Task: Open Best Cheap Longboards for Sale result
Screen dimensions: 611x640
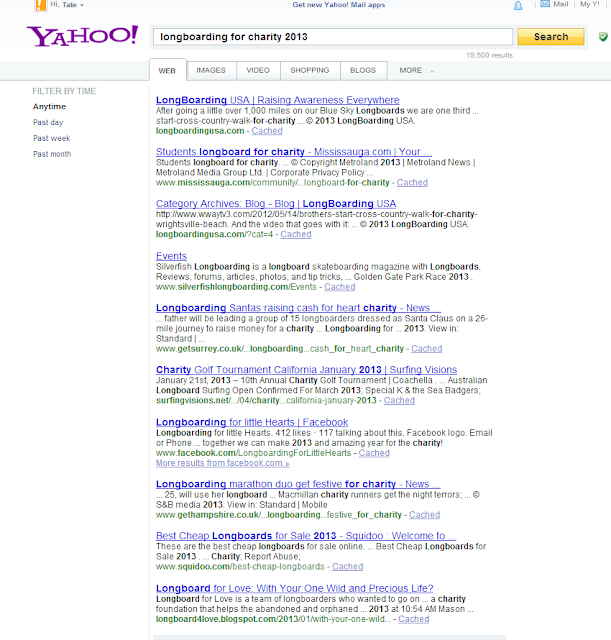Action: 306,536
